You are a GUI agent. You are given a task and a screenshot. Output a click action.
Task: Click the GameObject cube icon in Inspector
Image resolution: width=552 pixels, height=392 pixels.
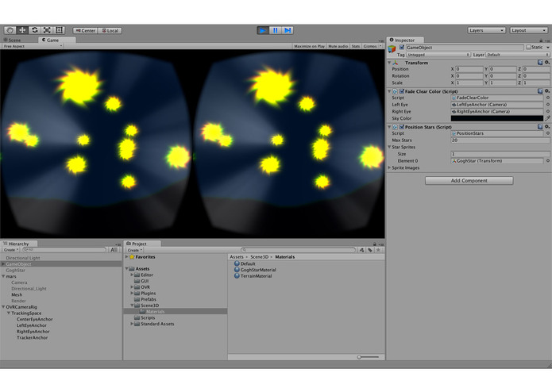392,49
